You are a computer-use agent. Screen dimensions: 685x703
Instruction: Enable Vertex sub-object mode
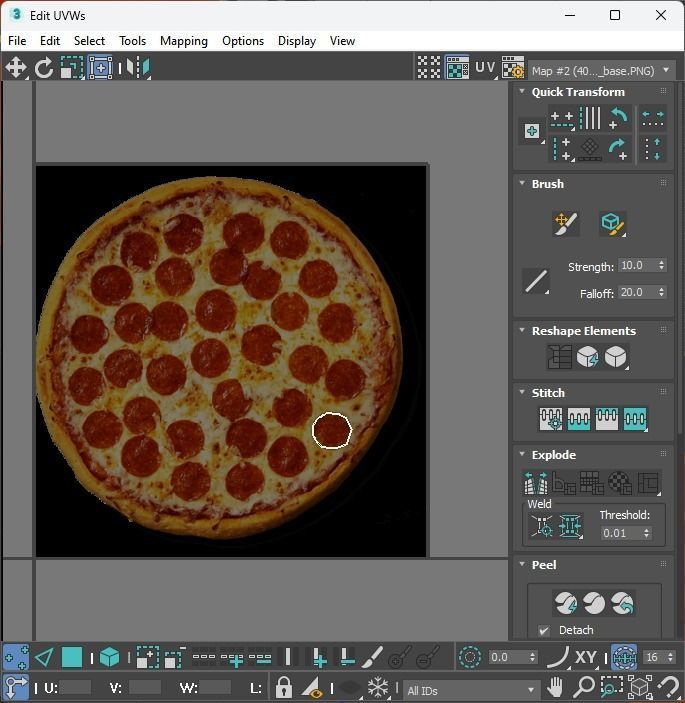[x=16, y=657]
